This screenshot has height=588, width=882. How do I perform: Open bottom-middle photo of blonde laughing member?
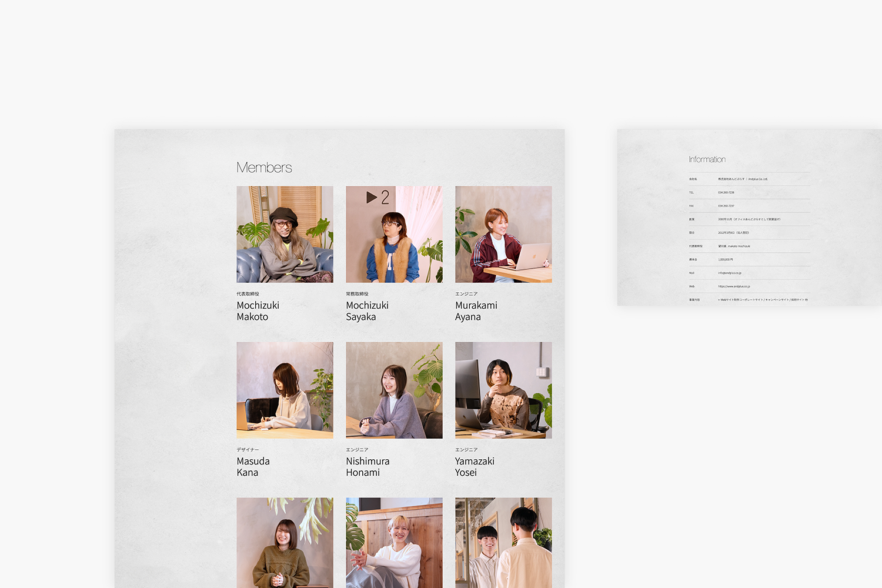tap(394, 542)
